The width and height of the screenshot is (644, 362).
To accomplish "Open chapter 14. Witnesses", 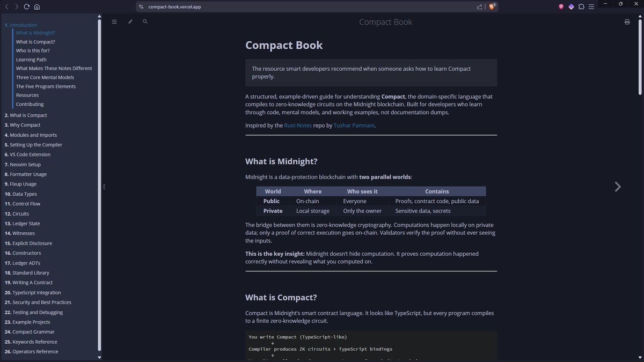I will [x=20, y=233].
